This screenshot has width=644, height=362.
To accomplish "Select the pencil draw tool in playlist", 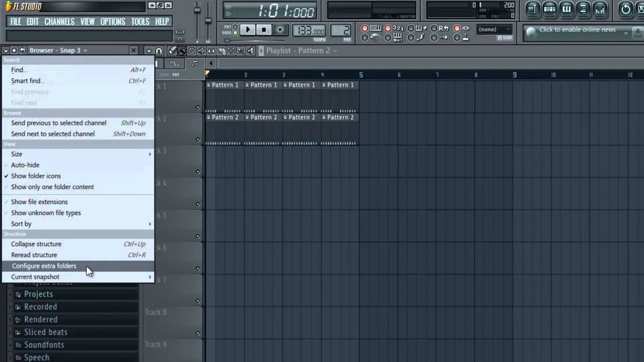I will [x=172, y=51].
